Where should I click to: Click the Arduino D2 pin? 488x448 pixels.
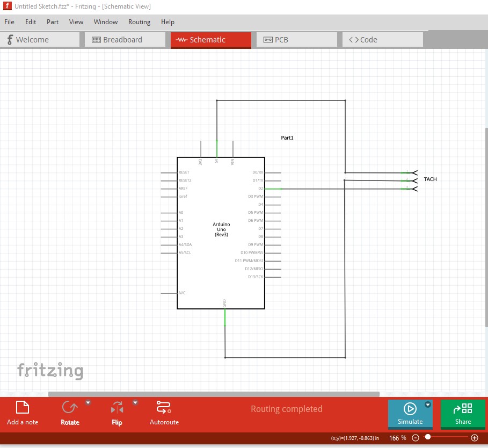[x=273, y=189]
